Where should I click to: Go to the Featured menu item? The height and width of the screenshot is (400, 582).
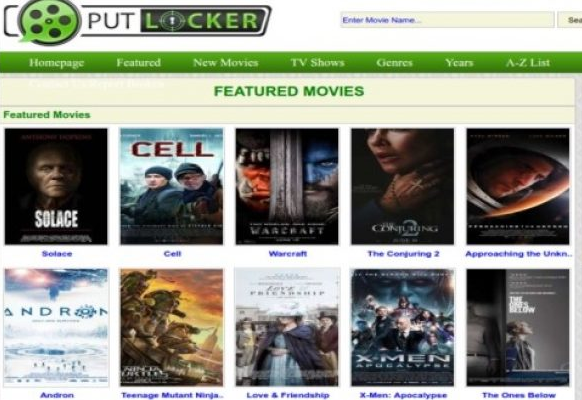click(x=138, y=62)
